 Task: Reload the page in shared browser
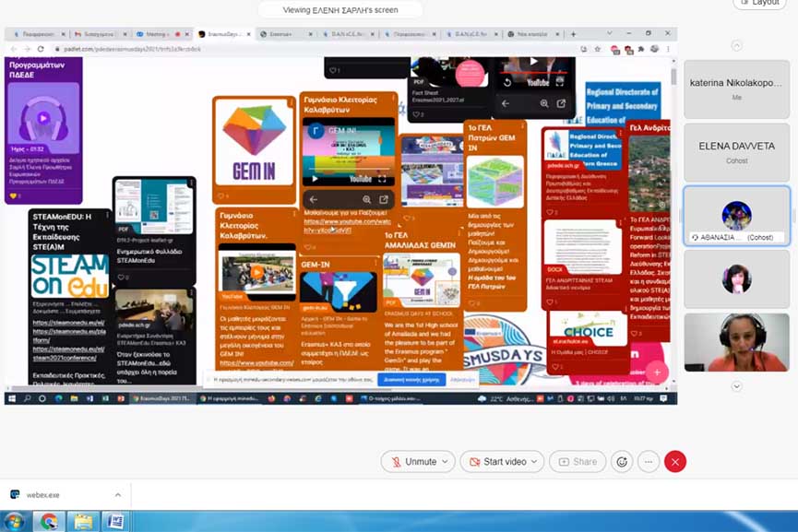[x=41, y=49]
